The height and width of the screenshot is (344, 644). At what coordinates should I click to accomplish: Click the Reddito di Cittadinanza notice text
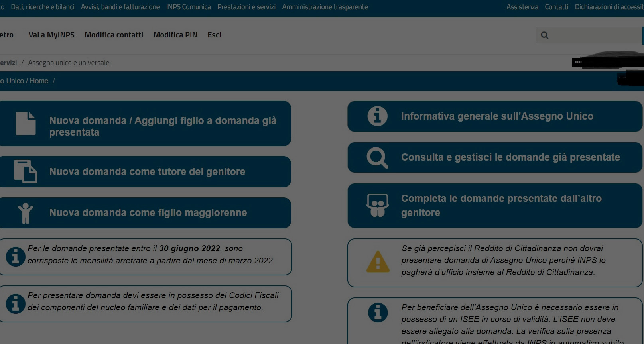pos(503,260)
